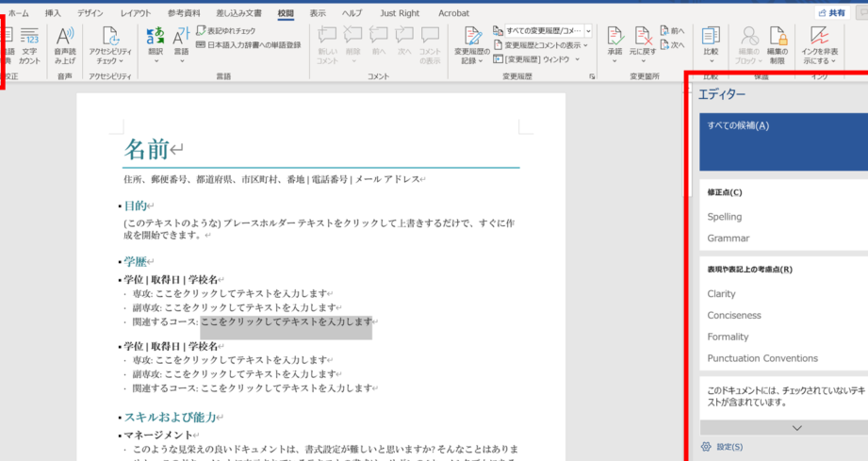Expand the アクセシビリティチェック dropdown arrow
Viewport: 868px width, 461px height.
122,61
